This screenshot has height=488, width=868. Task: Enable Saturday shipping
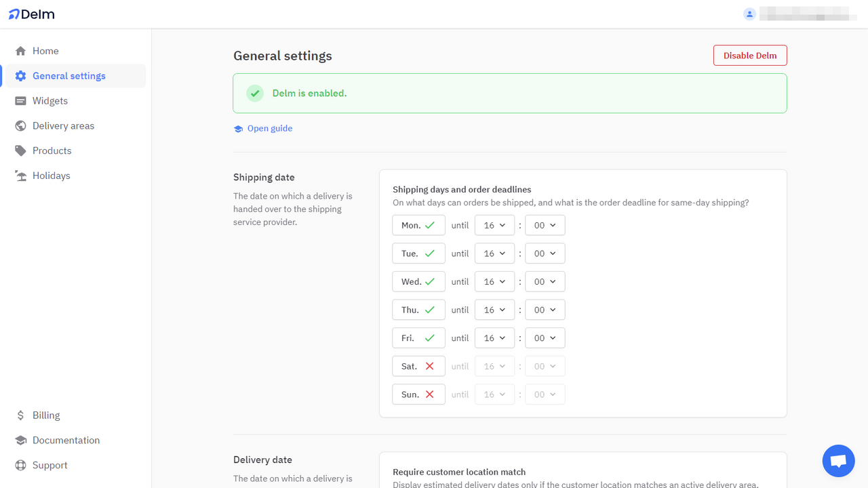pos(418,365)
